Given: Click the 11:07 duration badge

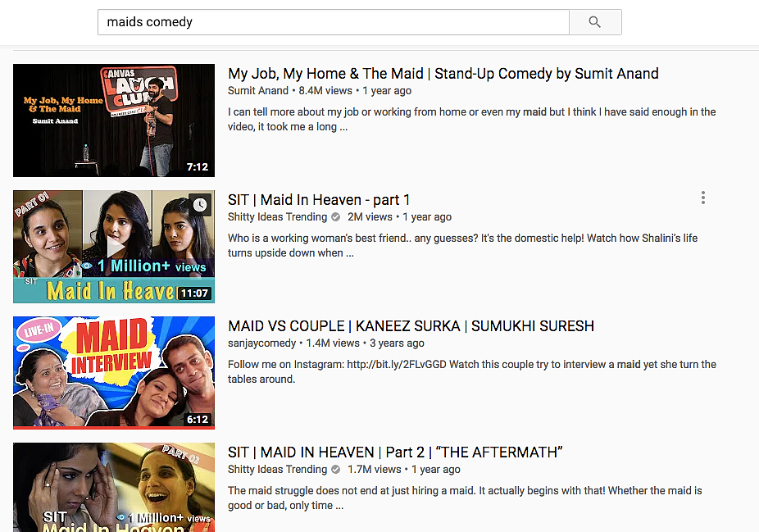Looking at the screenshot, I should (x=194, y=293).
